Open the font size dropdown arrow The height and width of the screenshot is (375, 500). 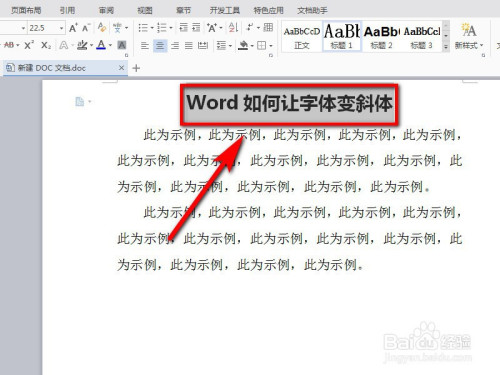[62, 28]
